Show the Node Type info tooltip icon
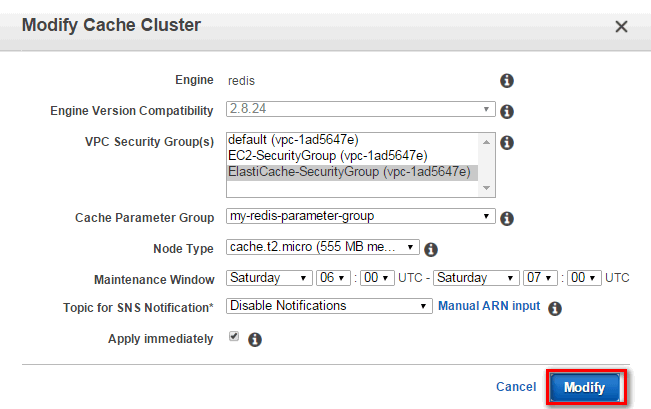 431,249
